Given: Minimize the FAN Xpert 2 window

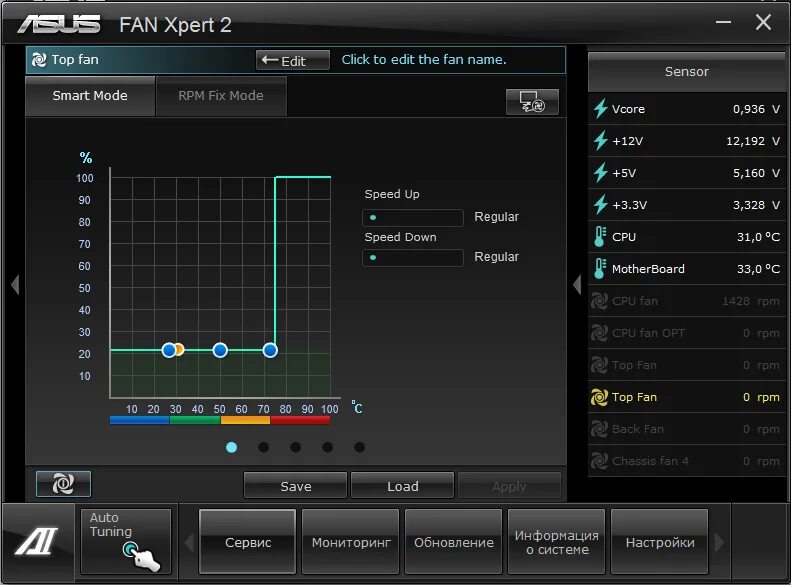Looking at the screenshot, I should click(x=723, y=22).
